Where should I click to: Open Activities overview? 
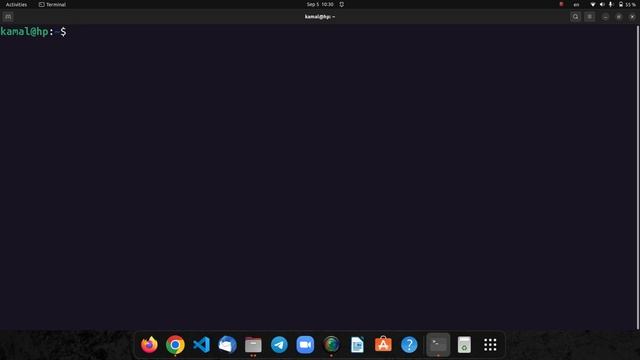pyautogui.click(x=16, y=4)
